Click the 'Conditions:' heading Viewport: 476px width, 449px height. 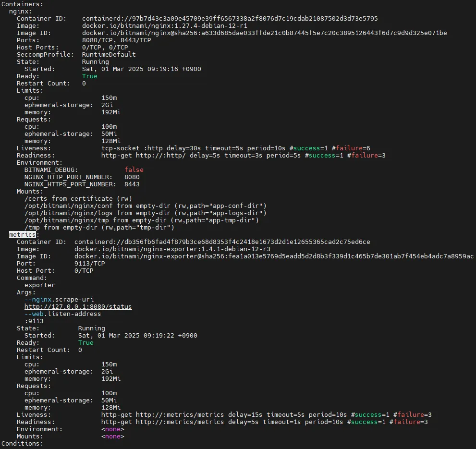[23, 444]
